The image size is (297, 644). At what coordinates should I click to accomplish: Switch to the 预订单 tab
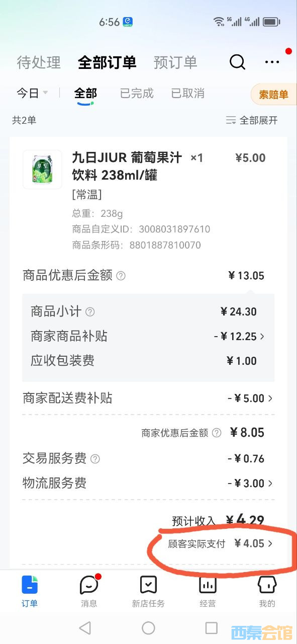tap(175, 62)
